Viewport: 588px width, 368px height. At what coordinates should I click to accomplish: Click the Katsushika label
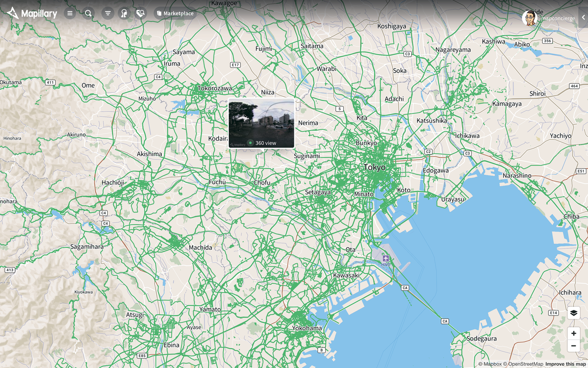pyautogui.click(x=432, y=121)
